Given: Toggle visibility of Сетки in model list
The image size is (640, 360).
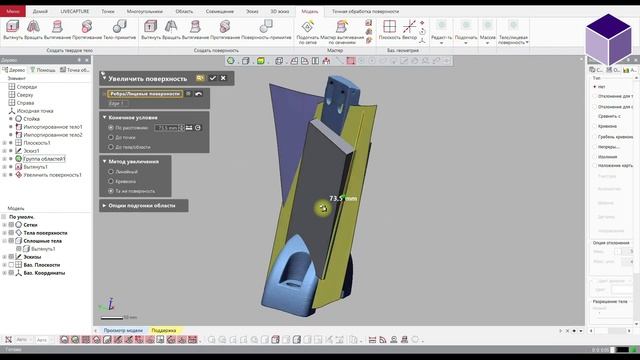Looking at the screenshot, I should tap(11, 224).
